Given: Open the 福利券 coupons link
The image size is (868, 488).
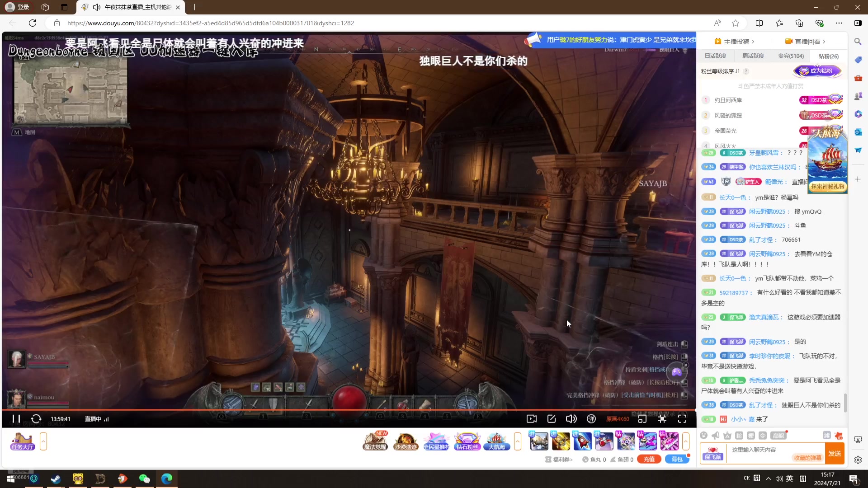Looking at the screenshot, I should pos(559,460).
